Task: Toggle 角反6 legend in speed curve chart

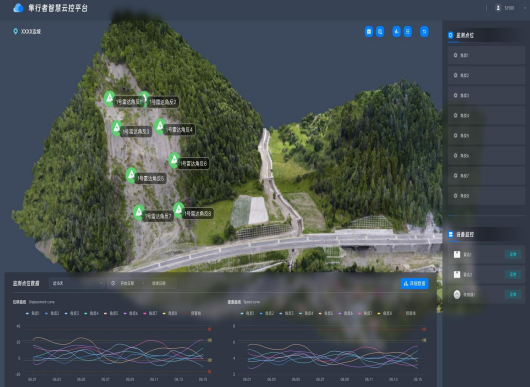Action: click(345, 313)
